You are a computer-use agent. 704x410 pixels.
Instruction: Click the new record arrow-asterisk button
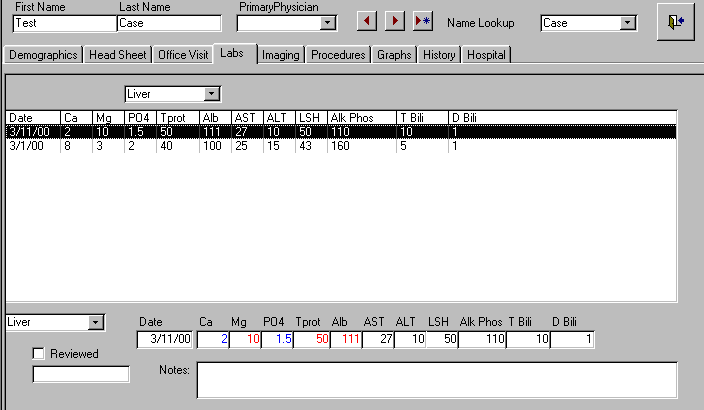(422, 22)
